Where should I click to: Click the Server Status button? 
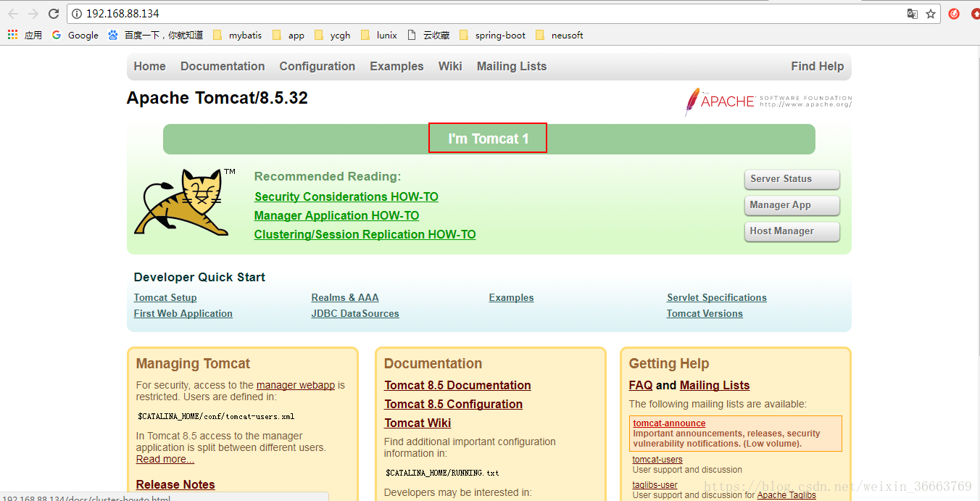[792, 179]
